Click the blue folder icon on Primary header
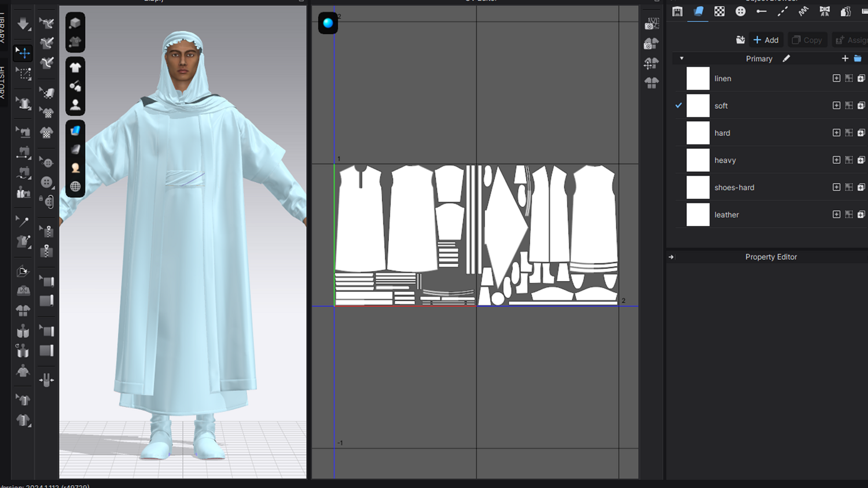 [858, 58]
